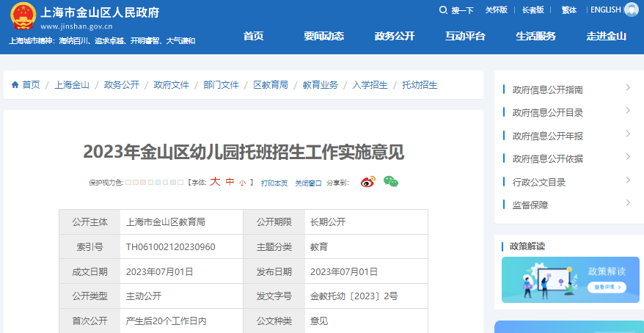Click the search magnifier icon

(443, 10)
